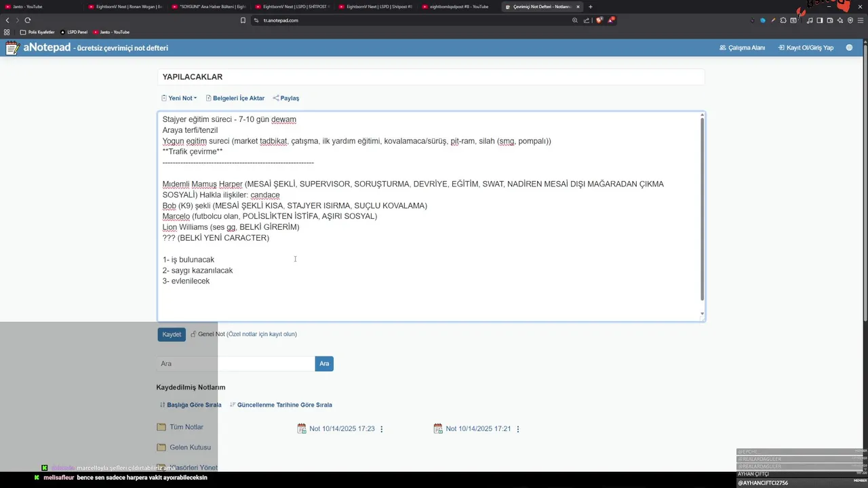Open the Brave Wallet icon
The image size is (868, 488).
pyautogui.click(x=830, y=20)
